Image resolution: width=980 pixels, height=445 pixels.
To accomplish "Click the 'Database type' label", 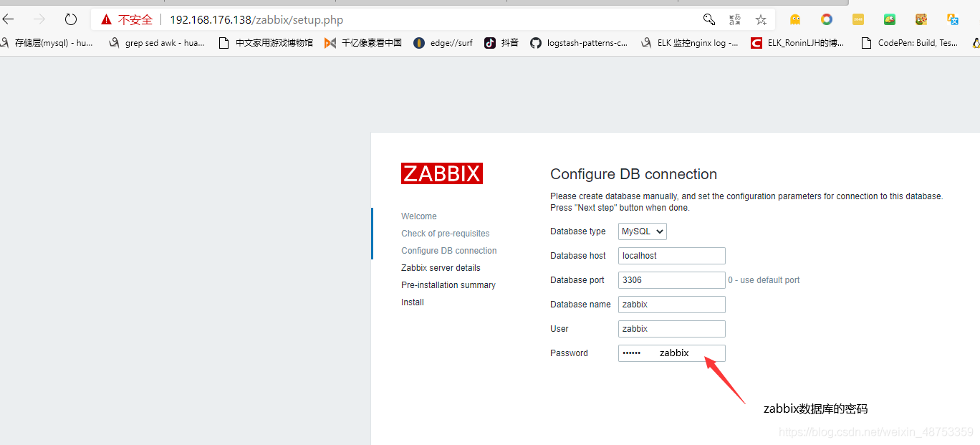I will (578, 231).
